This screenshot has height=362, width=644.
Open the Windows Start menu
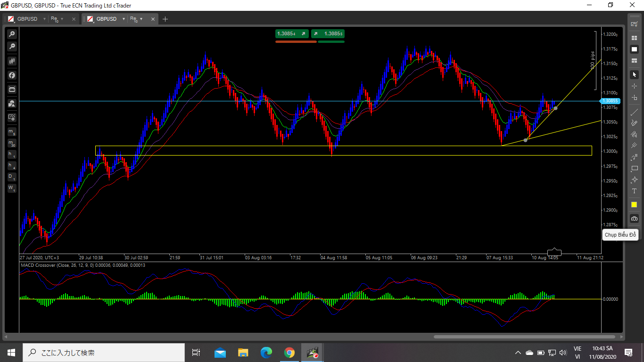click(x=11, y=353)
